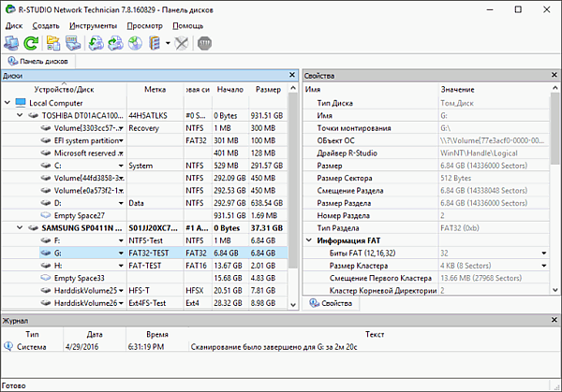Sort by the Размер column header
This screenshot has width=562, height=392.
point(268,90)
